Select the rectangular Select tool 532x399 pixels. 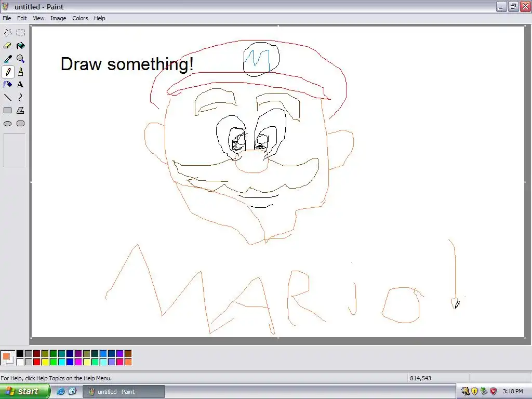pyautogui.click(x=21, y=33)
